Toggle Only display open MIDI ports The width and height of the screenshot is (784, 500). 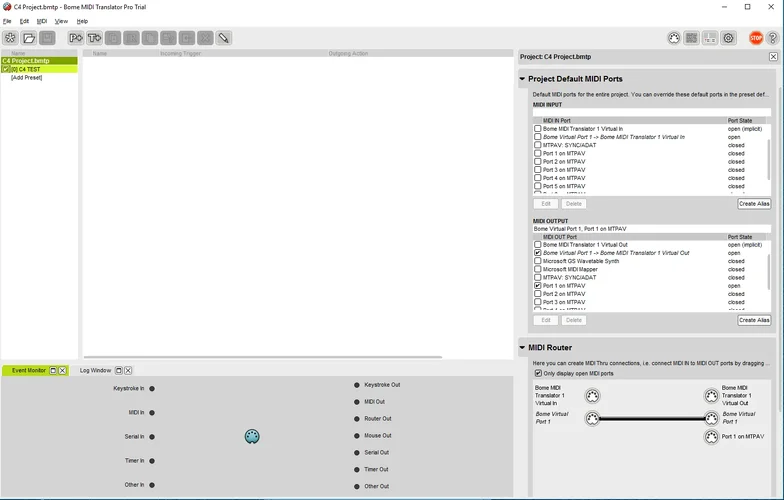coord(538,374)
